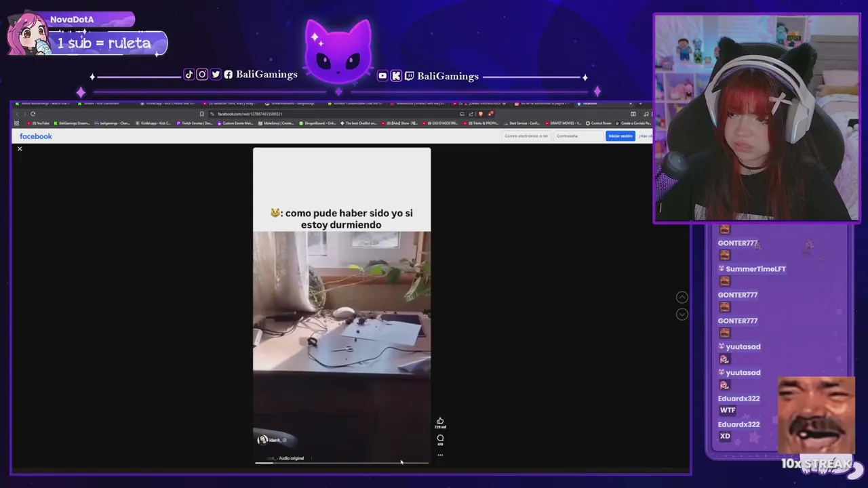This screenshot has height=488, width=868.
Task: Open a new browser tab with plus
Action: pyautogui.click(x=640, y=104)
